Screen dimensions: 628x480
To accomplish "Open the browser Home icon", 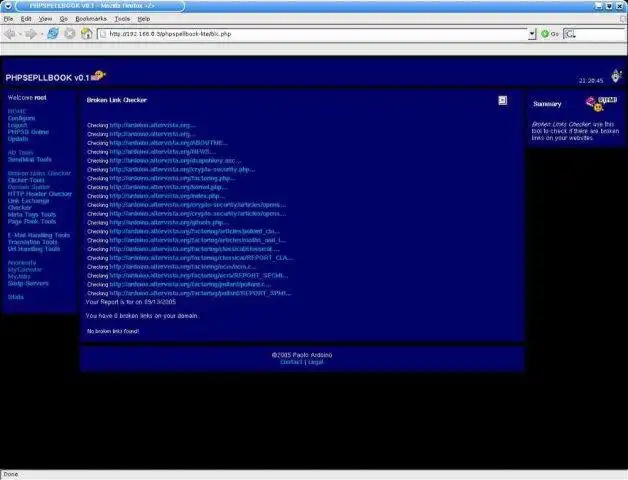I will 87,34.
